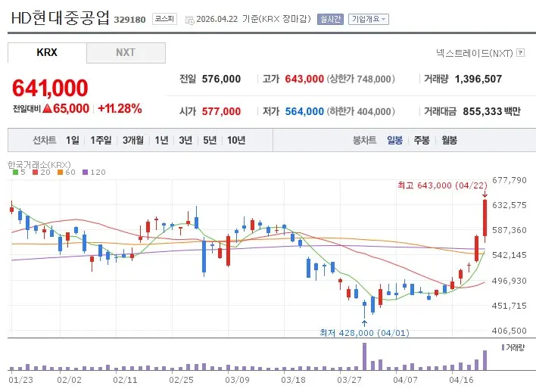Screen dimensions: 536x392
Task: Select the 3개월 line chart period
Action: (133, 140)
